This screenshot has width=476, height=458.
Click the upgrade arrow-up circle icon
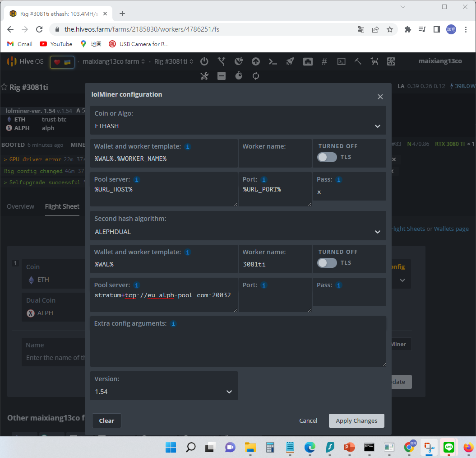point(256,61)
